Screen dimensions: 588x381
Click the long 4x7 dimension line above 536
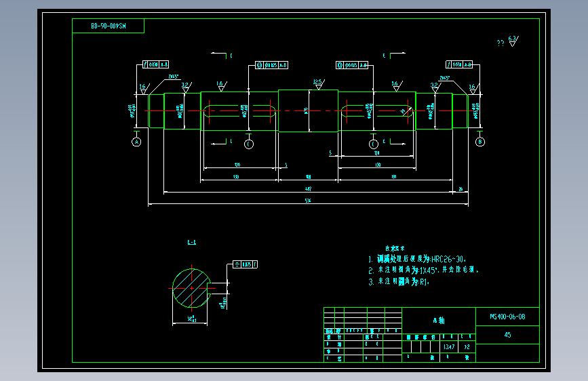pyautogui.click(x=308, y=192)
